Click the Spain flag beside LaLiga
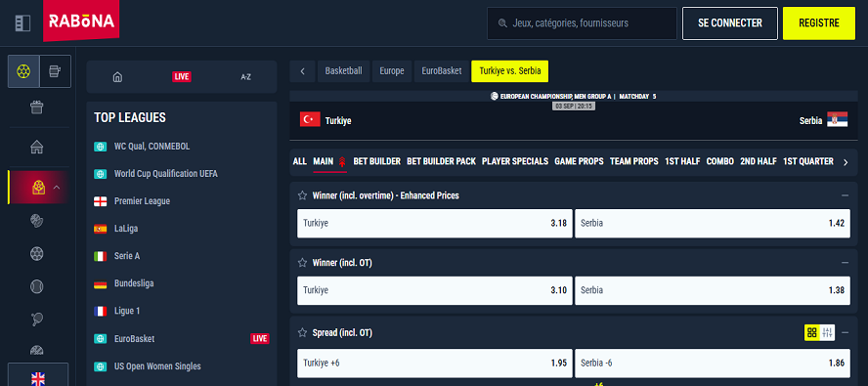This screenshot has width=868, height=386. (101, 229)
